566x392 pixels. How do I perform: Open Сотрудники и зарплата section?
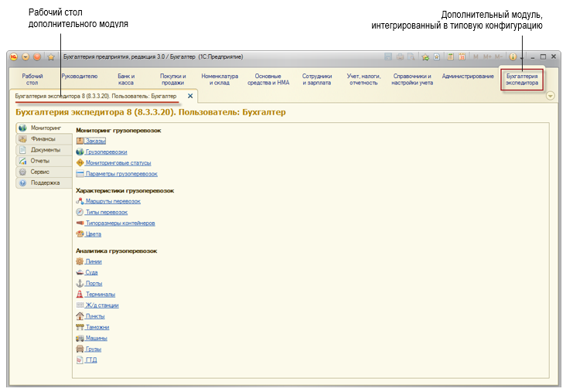pos(316,80)
